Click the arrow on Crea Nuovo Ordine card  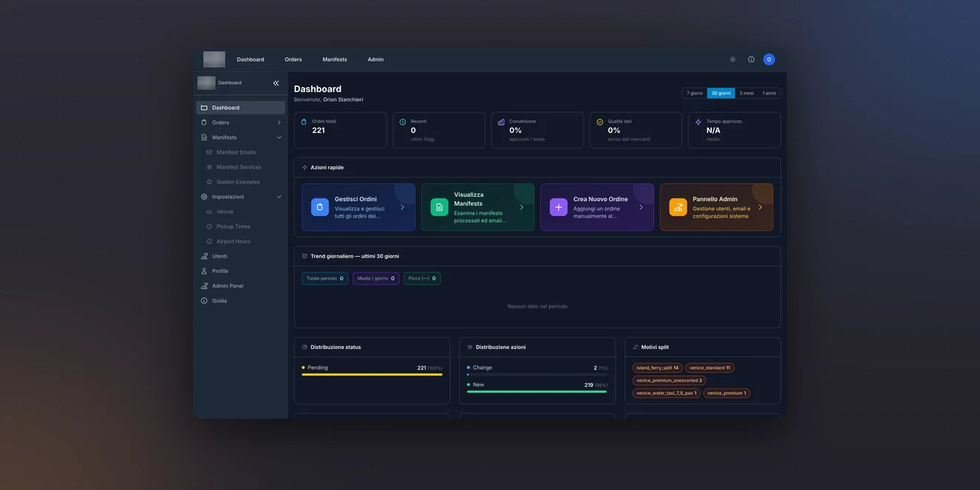pos(641,207)
